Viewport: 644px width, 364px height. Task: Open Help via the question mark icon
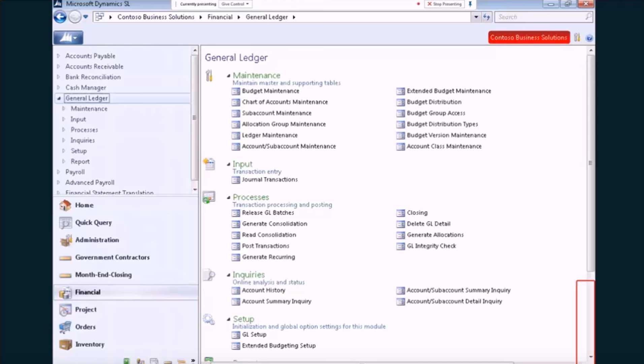point(589,38)
